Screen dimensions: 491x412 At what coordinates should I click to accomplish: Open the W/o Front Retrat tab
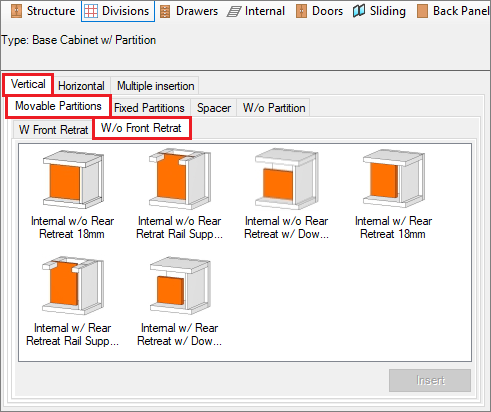tap(141, 128)
